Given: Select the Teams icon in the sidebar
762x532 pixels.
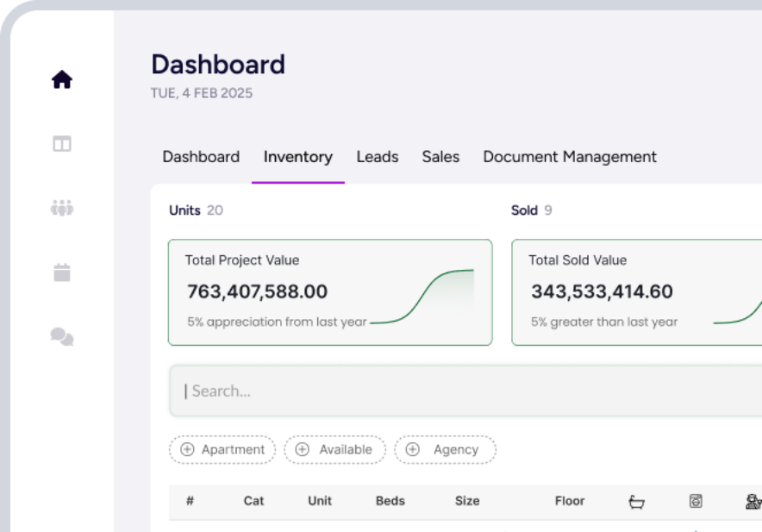Looking at the screenshot, I should (x=61, y=208).
